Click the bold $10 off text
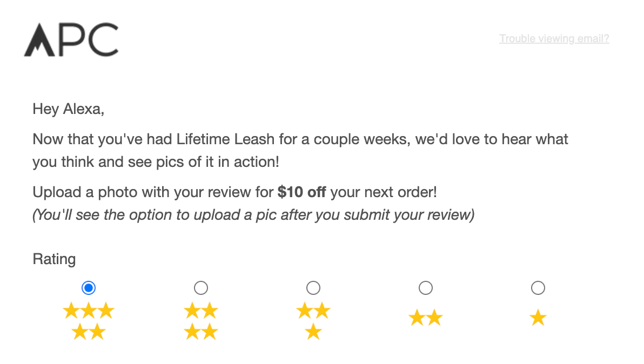Image resolution: width=644 pixels, height=364 pixels. (301, 192)
